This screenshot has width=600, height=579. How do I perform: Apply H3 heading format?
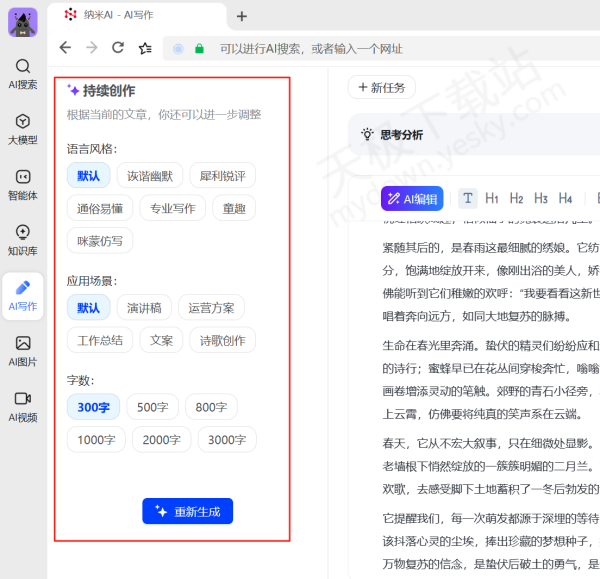click(x=541, y=198)
